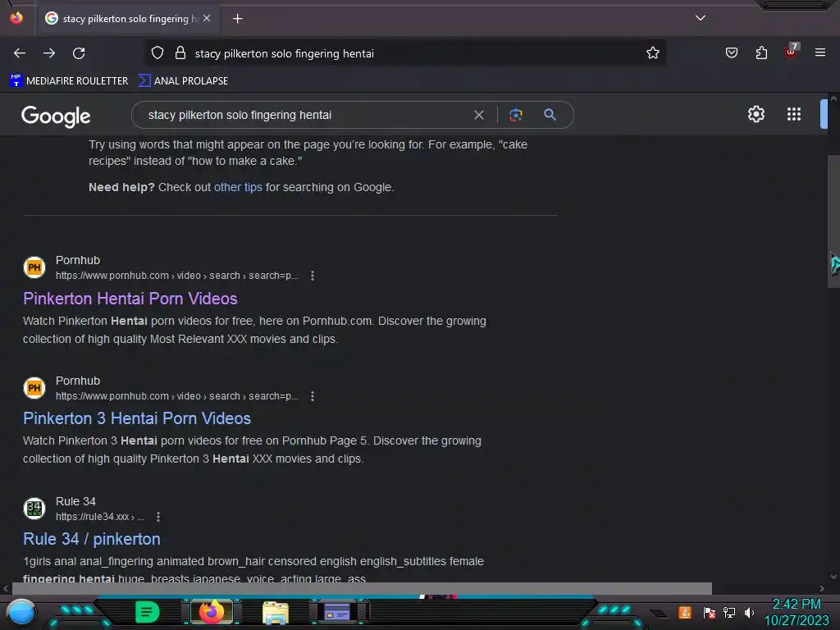The width and height of the screenshot is (840, 630).
Task: Click the Firefox logo beside the tabs
Action: [x=16, y=18]
